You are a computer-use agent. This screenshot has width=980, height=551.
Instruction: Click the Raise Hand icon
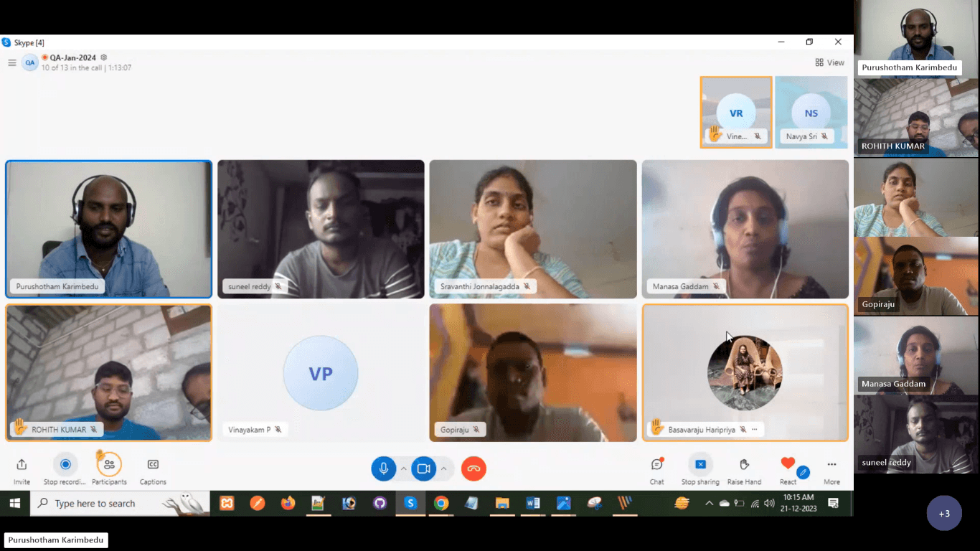pyautogui.click(x=744, y=465)
